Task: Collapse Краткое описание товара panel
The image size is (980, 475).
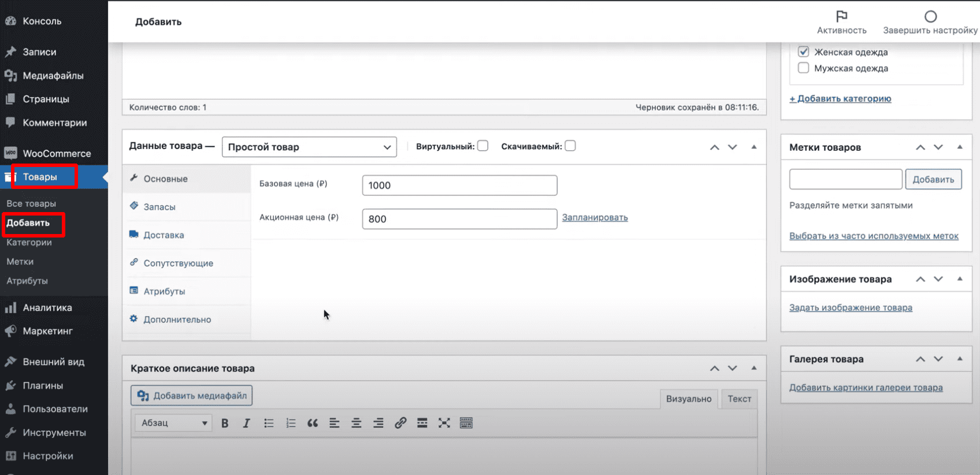Action: click(754, 368)
